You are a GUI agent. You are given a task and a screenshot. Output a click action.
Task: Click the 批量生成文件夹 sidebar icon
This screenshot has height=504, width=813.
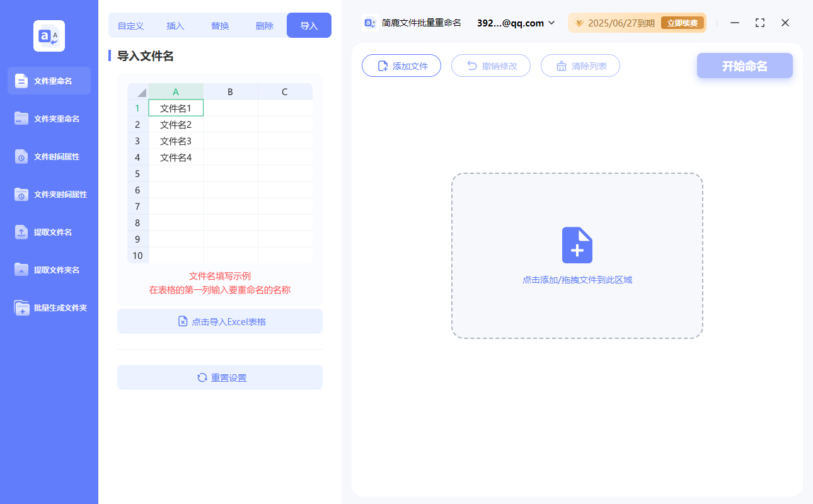click(49, 307)
